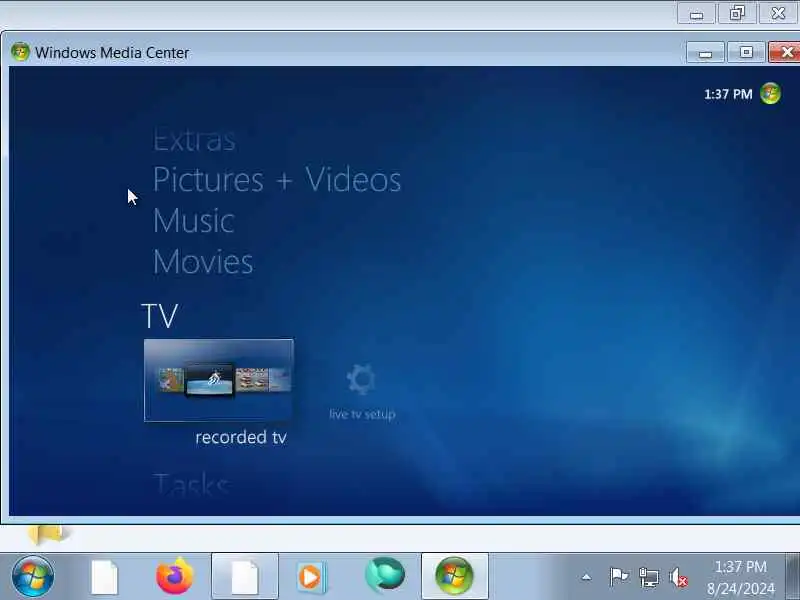Click the highlighted blank document taskbar button

[245, 577]
